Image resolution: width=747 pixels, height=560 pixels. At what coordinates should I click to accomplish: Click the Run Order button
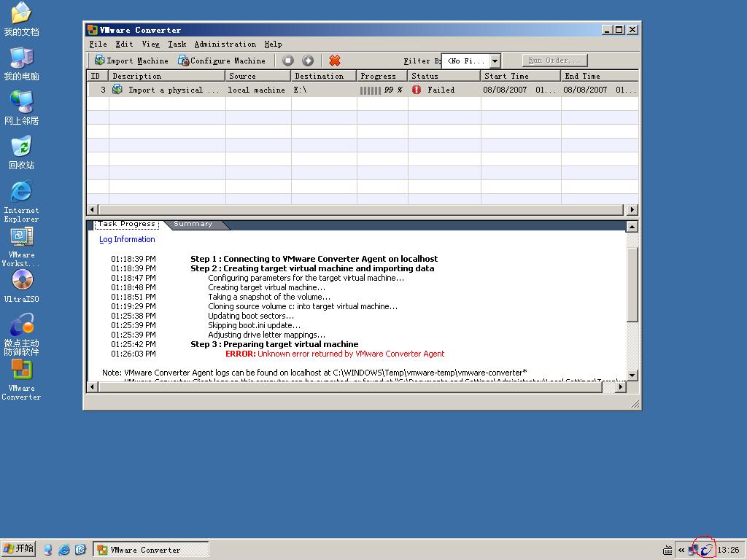pyautogui.click(x=554, y=61)
